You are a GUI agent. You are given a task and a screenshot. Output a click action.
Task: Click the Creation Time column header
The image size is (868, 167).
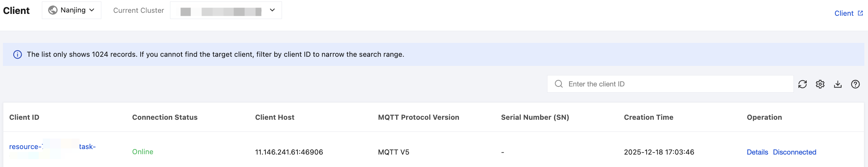(x=648, y=117)
